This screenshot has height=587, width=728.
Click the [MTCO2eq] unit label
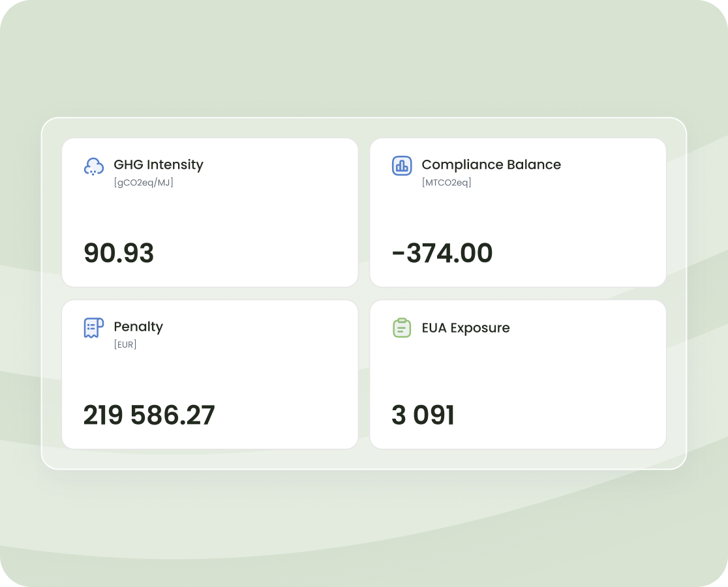click(446, 183)
